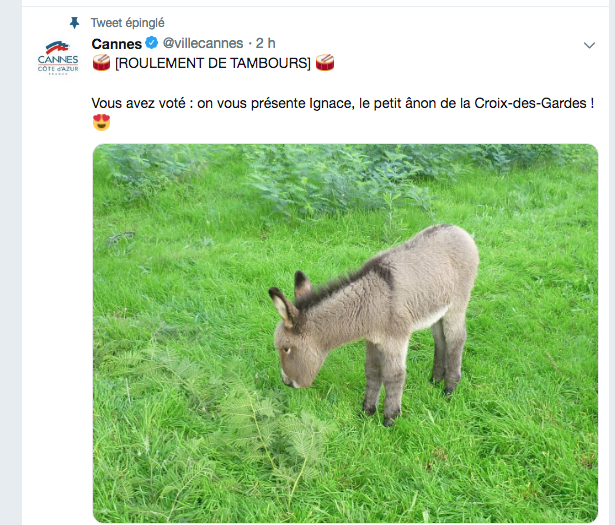Click the CÔTE d'AZUR text in avatar
Image resolution: width=615 pixels, height=525 pixels.
[58, 69]
